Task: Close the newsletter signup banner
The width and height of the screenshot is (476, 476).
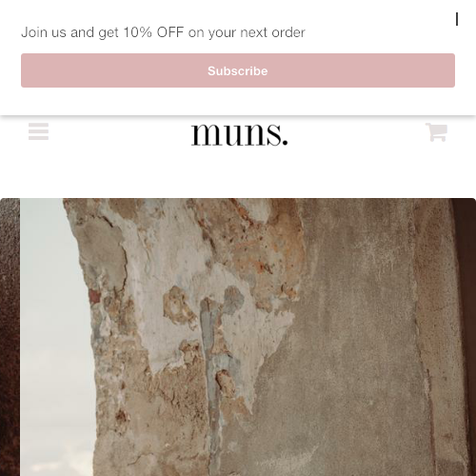Action: pyautogui.click(x=457, y=19)
